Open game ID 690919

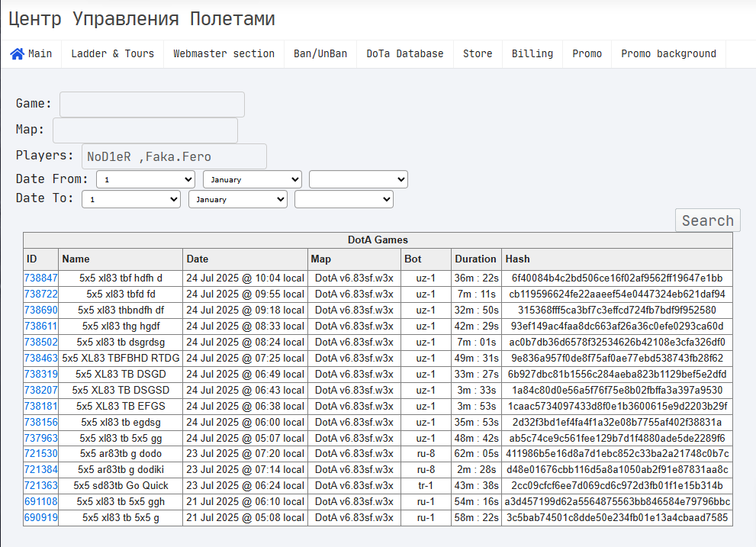(41, 518)
